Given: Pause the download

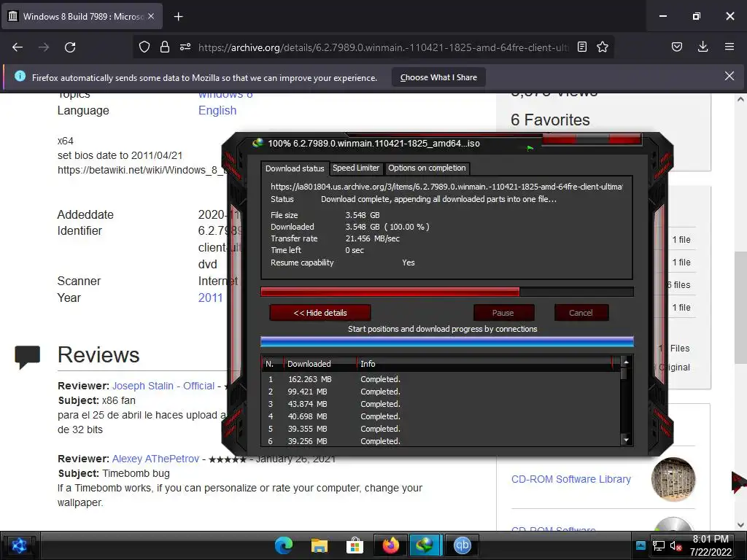Looking at the screenshot, I should pos(503,313).
